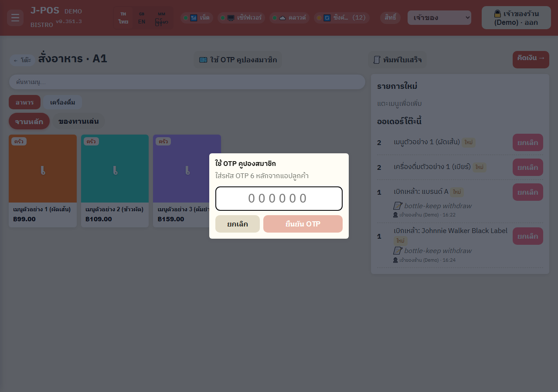The height and width of the screenshot is (392, 558).
Task: Cancel order เบิกเหล้า: แบรนด์ A
Action: click(528, 192)
